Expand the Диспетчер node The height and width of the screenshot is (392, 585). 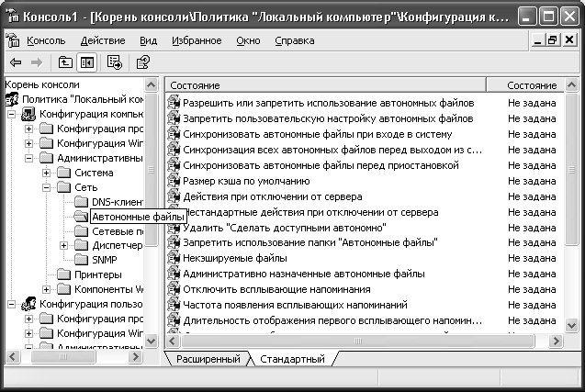(63, 245)
